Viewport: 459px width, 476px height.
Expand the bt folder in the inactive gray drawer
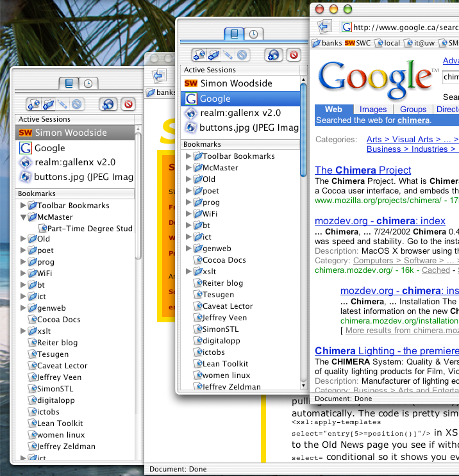point(23,285)
